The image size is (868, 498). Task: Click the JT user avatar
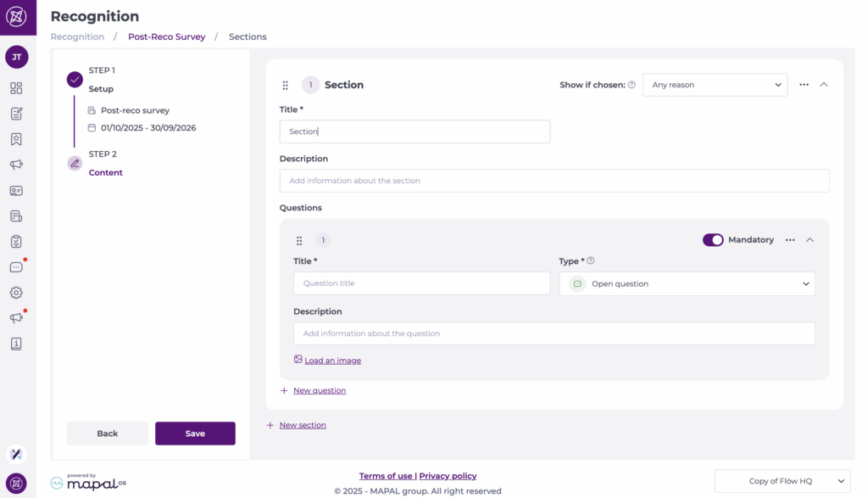tap(16, 57)
